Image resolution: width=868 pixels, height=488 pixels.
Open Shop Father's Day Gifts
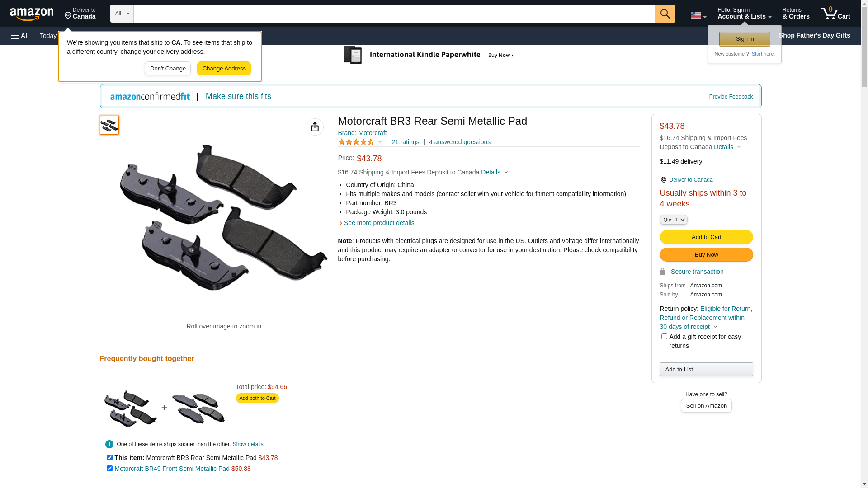tap(814, 35)
